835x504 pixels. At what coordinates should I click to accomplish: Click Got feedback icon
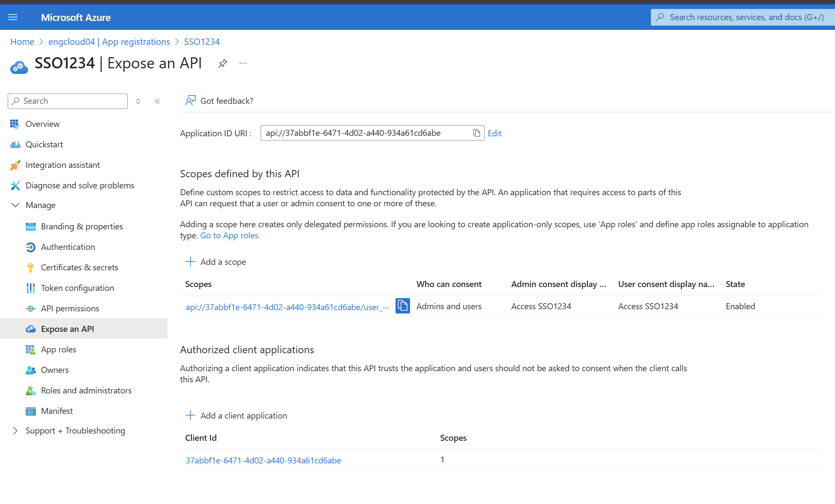(x=190, y=101)
